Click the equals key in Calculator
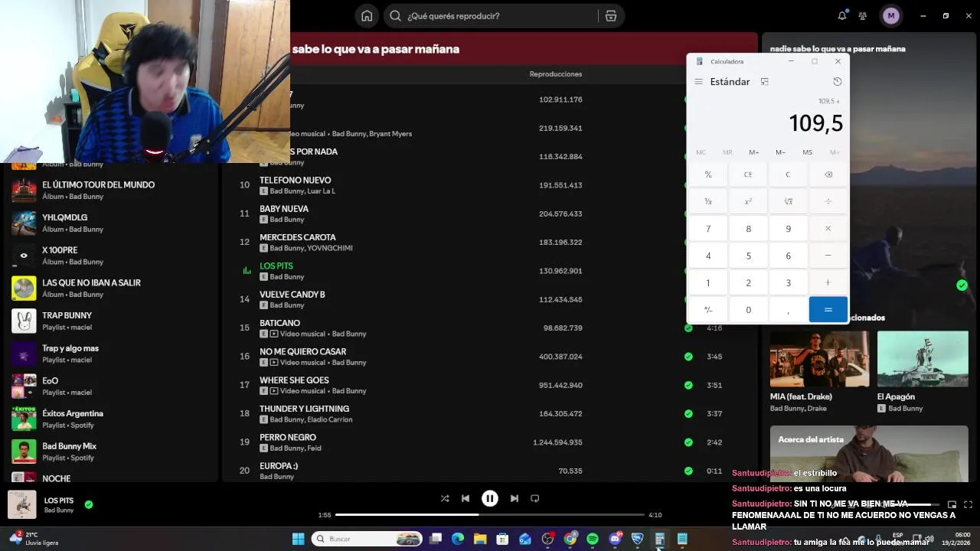Image resolution: width=980 pixels, height=551 pixels. [x=828, y=310]
